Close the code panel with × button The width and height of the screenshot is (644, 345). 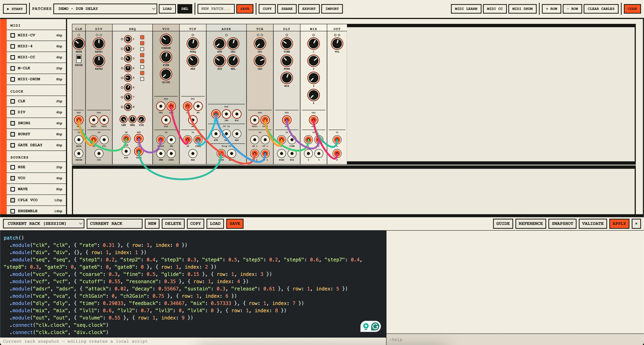click(x=636, y=224)
